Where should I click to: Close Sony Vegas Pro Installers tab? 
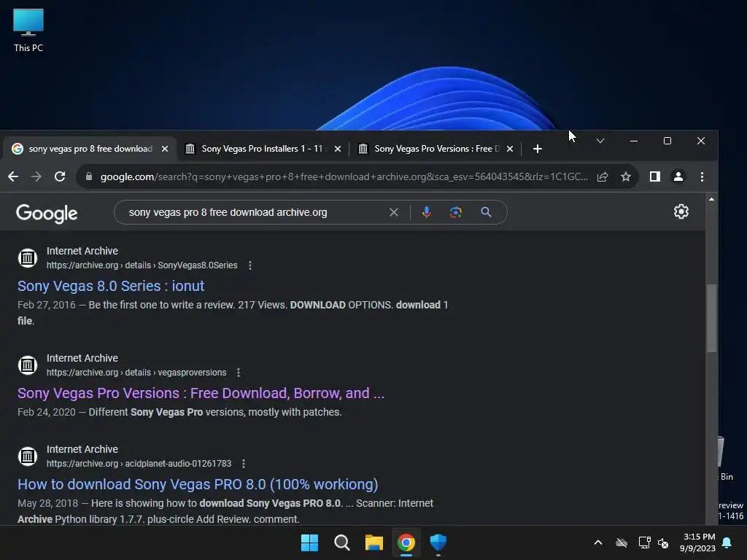[x=338, y=149]
